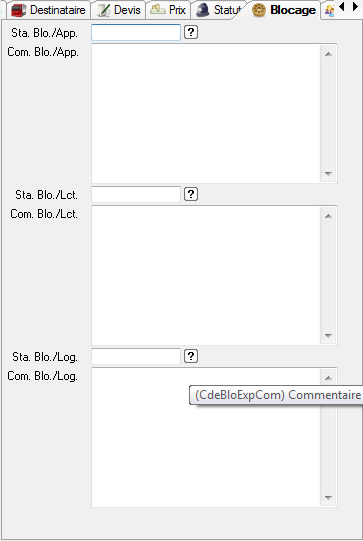Viewport: 363px width, 541px height.
Task: Switch to the Devis tab
Action: tap(118, 10)
